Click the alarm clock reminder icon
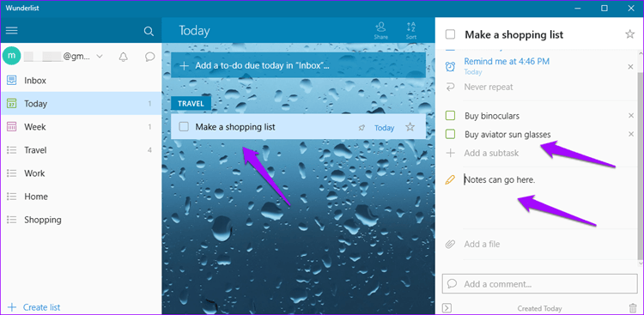644x315 pixels. click(451, 66)
